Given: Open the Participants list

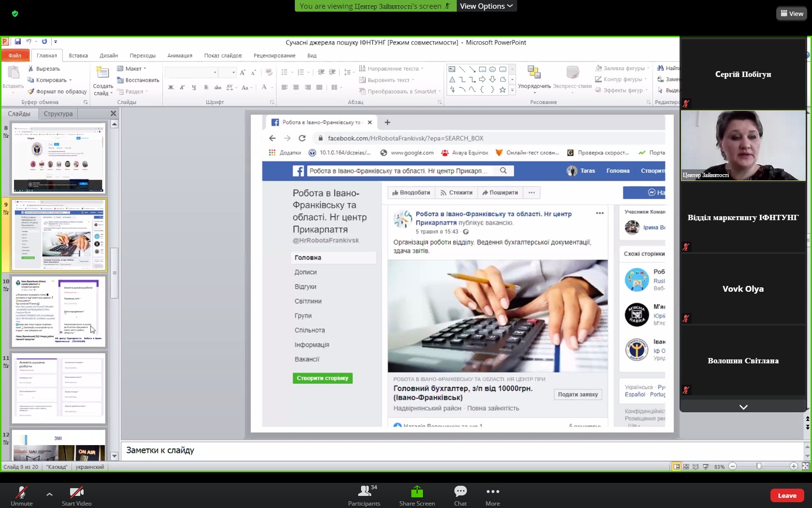Looking at the screenshot, I should click(364, 492).
